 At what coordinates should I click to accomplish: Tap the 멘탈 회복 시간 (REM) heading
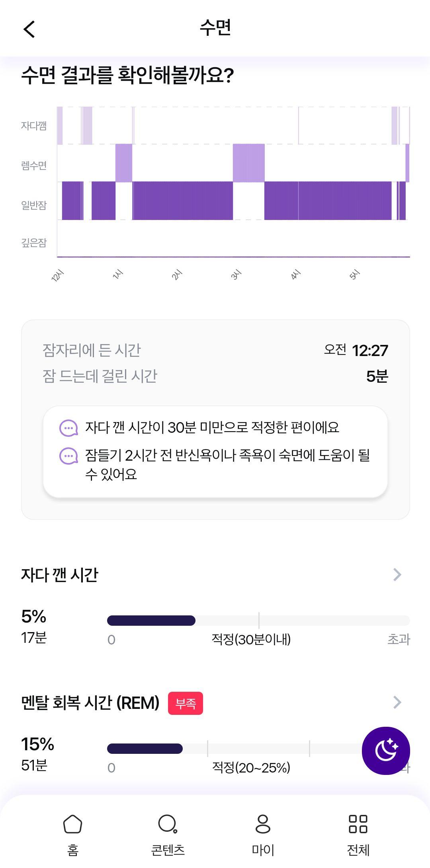click(90, 703)
